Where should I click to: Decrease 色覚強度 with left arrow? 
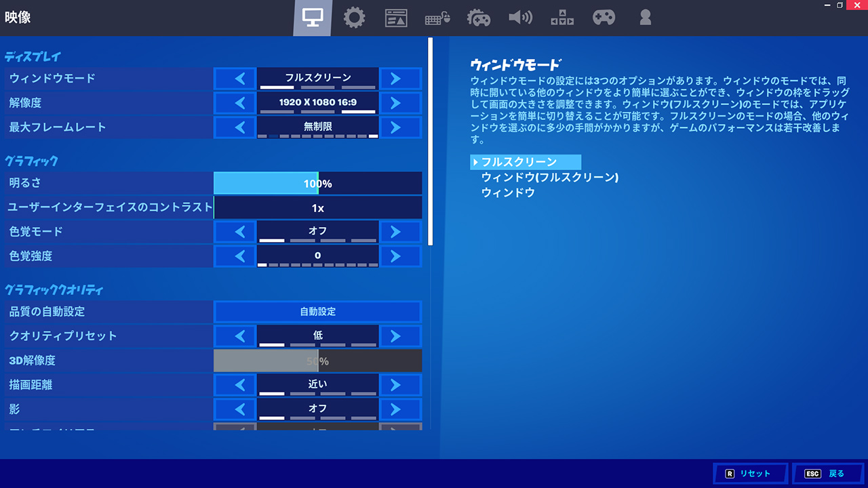[235, 256]
